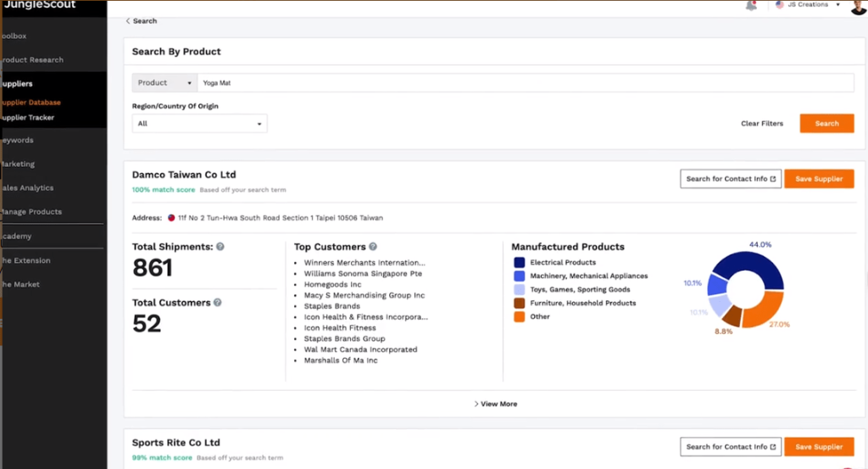Click the Yoga Mat search input field
Screen dimensions: 868x469
pos(526,82)
